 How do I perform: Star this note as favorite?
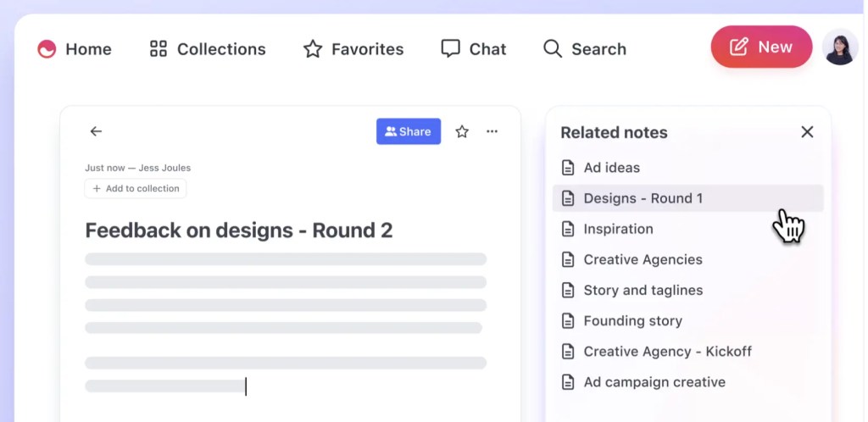pos(462,131)
